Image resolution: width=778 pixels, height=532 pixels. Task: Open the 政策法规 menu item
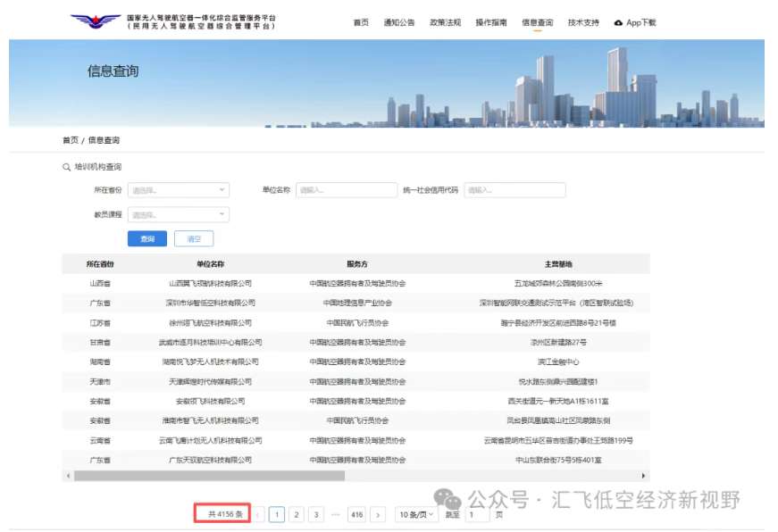445,22
